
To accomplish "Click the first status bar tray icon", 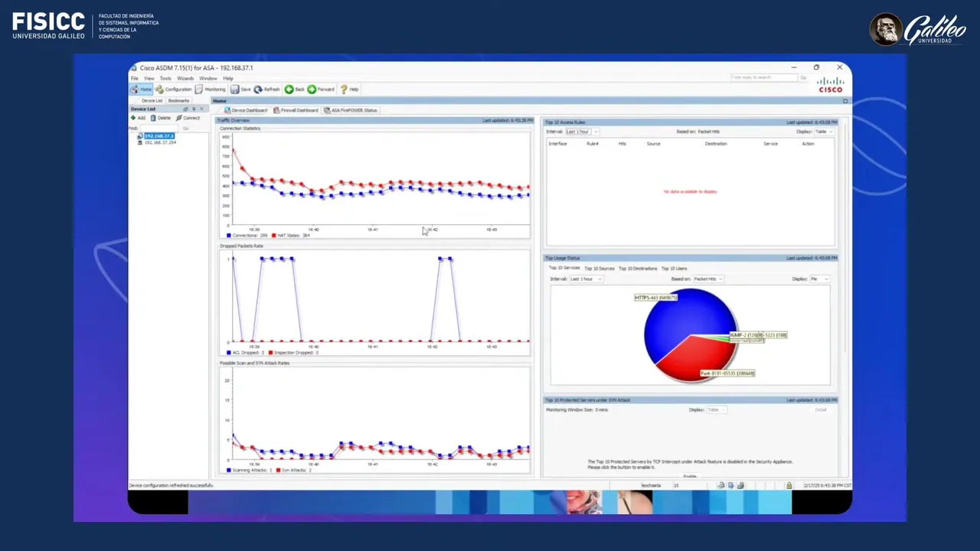I will 721,485.
